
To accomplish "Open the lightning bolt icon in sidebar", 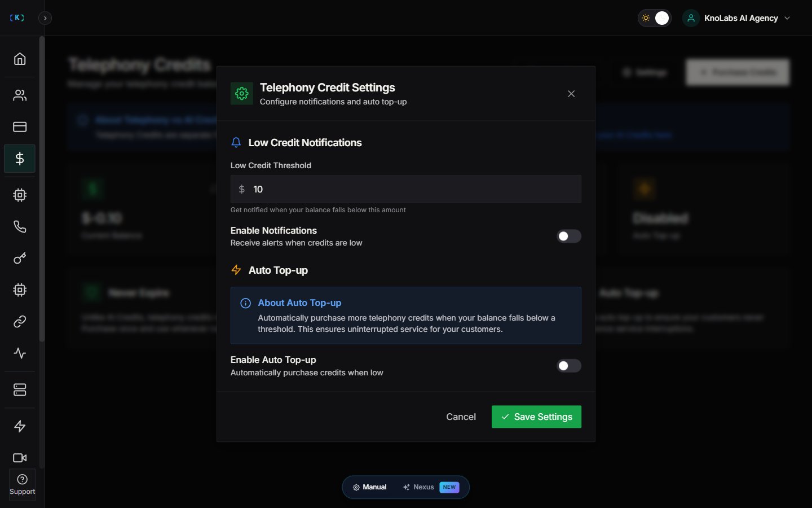I will (x=20, y=426).
